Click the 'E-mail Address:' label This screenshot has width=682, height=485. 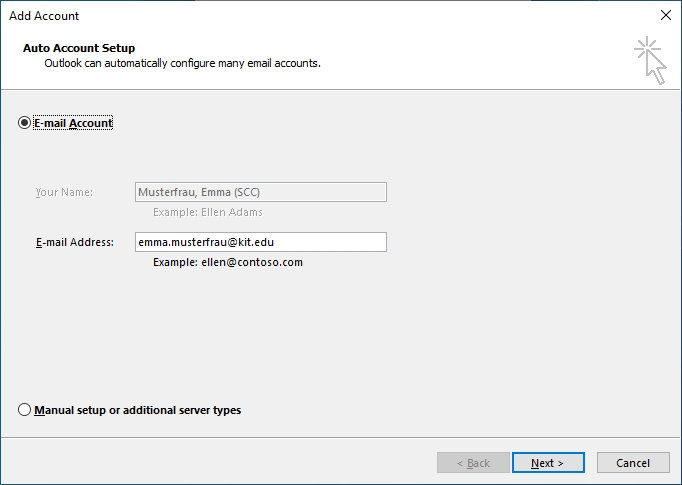point(75,242)
